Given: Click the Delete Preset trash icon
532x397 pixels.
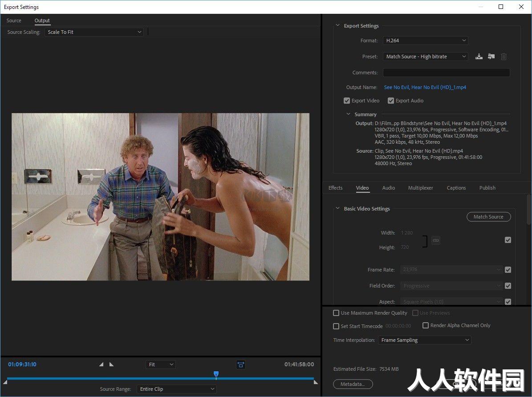Looking at the screenshot, I should 504,57.
